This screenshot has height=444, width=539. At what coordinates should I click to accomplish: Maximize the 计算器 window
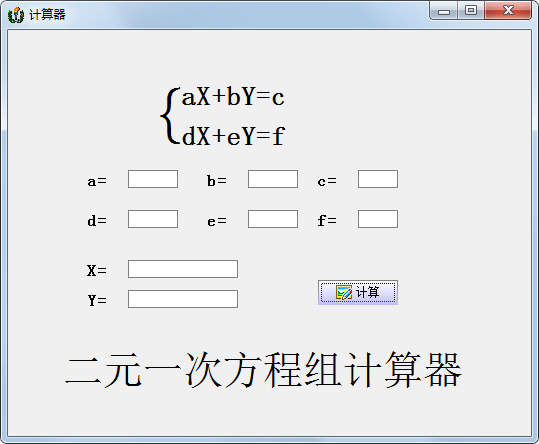471,11
